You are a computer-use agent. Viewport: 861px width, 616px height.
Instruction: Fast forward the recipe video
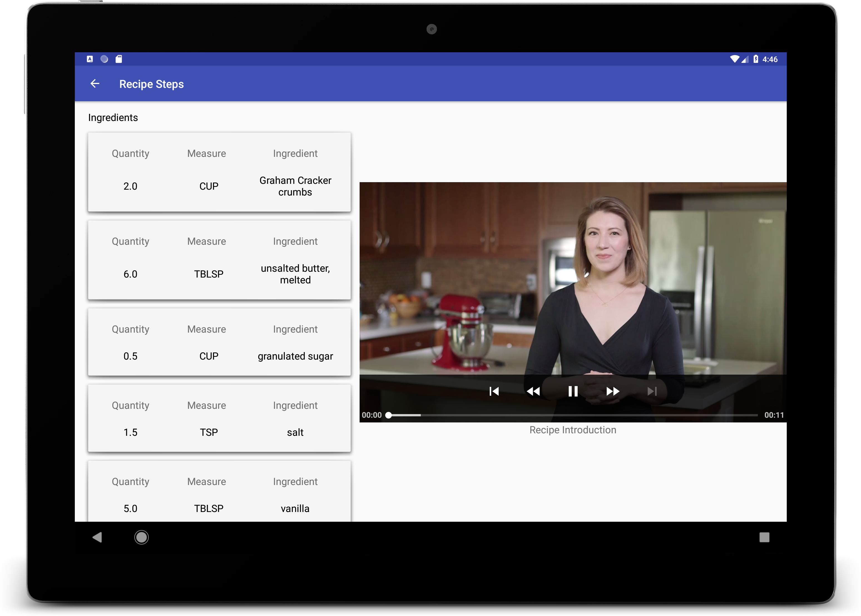pyautogui.click(x=613, y=391)
